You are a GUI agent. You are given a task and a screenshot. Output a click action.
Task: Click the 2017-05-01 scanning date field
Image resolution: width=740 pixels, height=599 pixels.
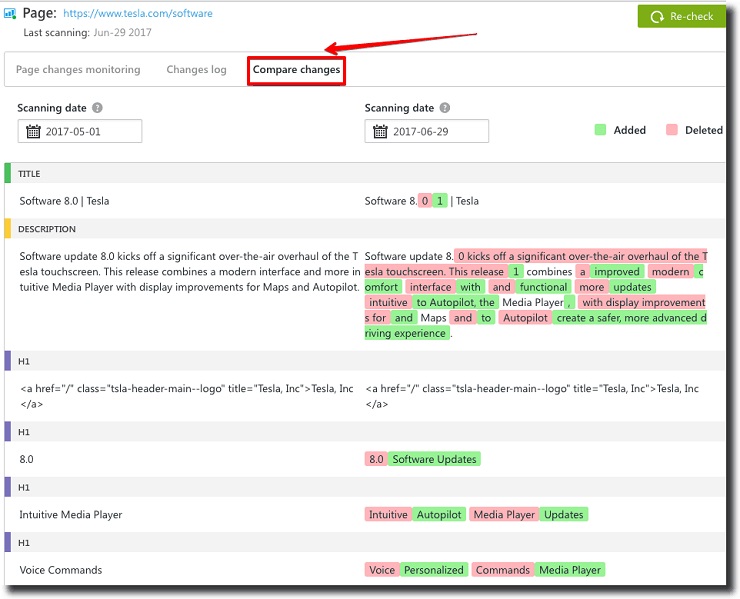click(x=80, y=131)
